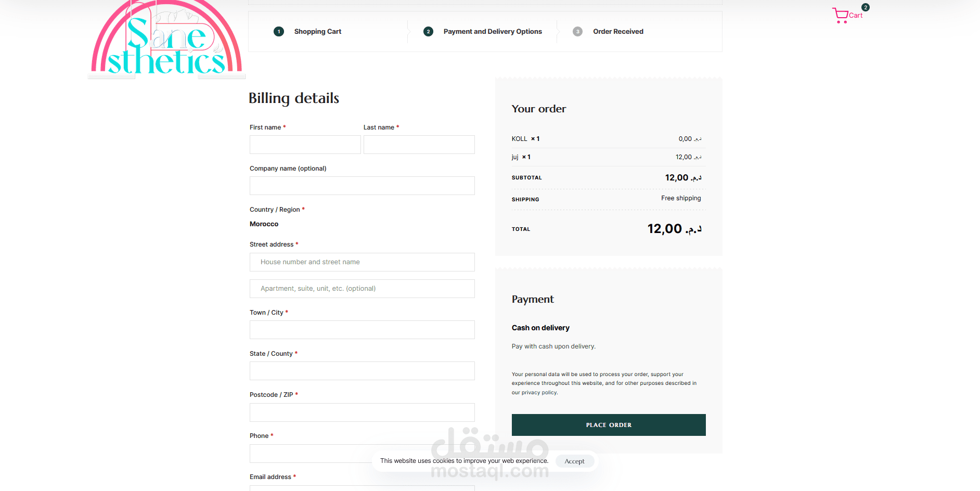Click step 2 circle icon

click(x=428, y=32)
